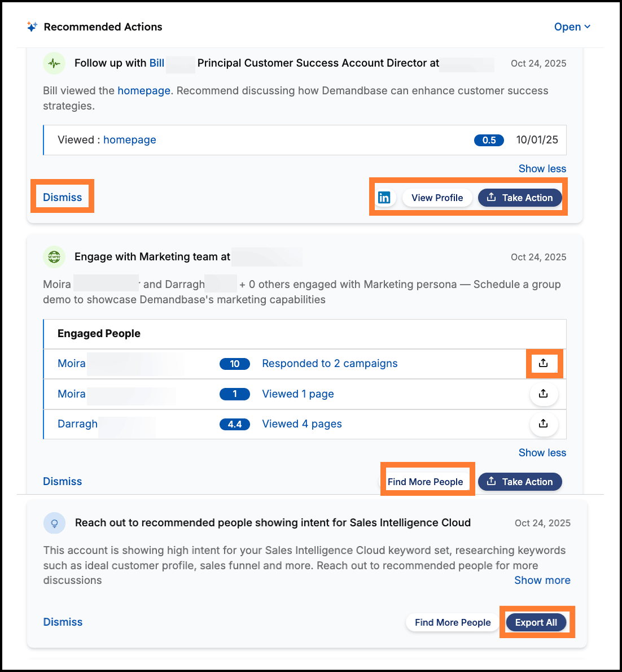Click export icon on Darragh's row
Viewport: 622px width, 672px height.
pyautogui.click(x=543, y=424)
